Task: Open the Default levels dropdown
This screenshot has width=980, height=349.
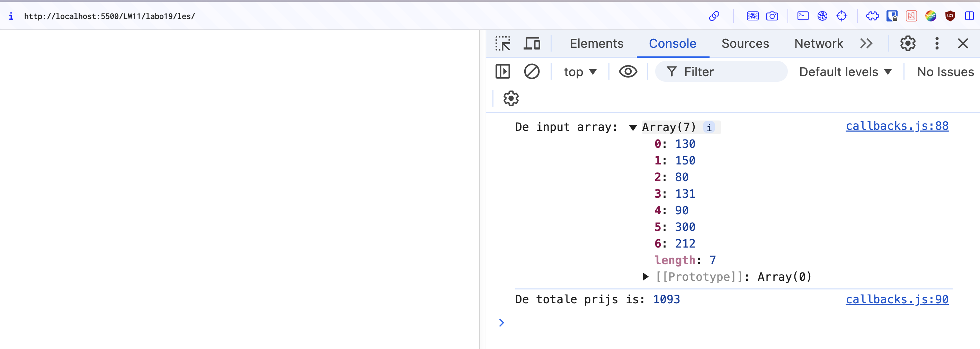Action: click(845, 72)
